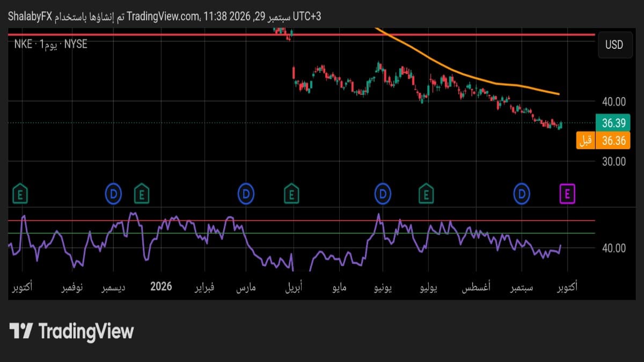
Task: Click the مايو label on time axis
Action: 340,287
